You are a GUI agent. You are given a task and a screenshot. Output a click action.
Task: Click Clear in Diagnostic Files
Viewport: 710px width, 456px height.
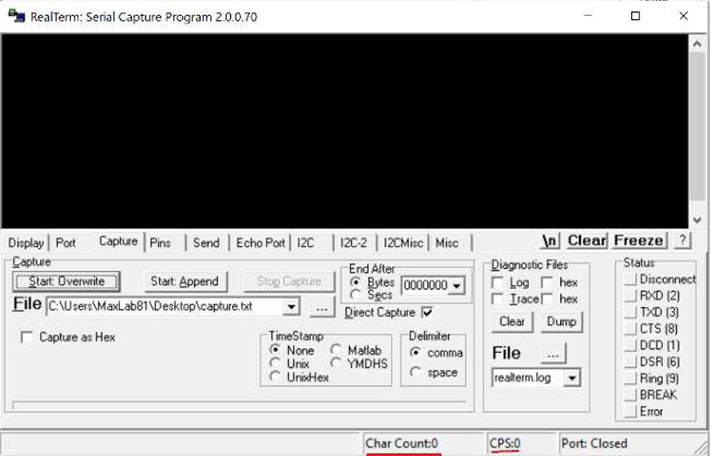point(512,322)
